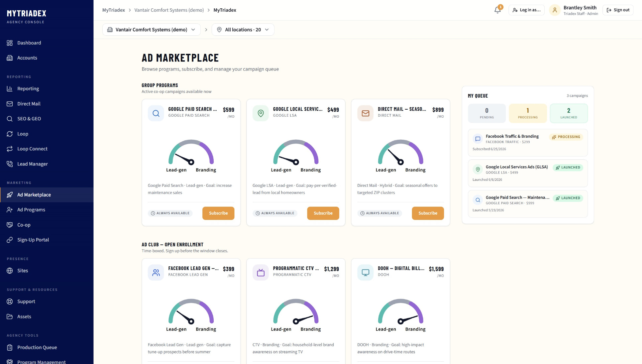Click the Loop refresh icon
642x364 pixels.
click(10, 134)
